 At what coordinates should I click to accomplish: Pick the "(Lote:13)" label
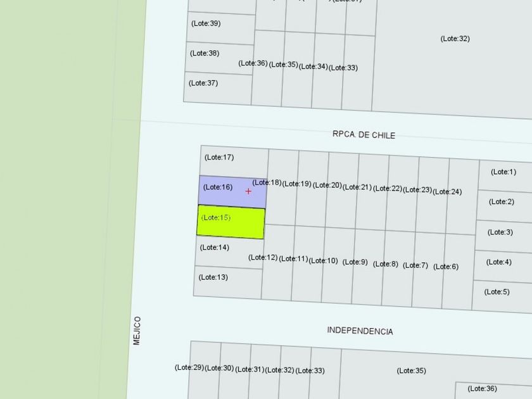point(213,277)
